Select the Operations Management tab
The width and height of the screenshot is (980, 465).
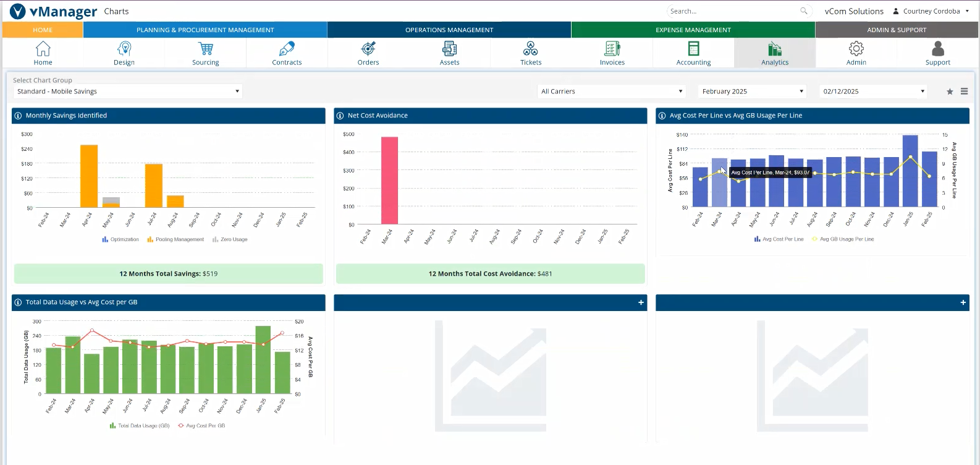pyautogui.click(x=449, y=30)
